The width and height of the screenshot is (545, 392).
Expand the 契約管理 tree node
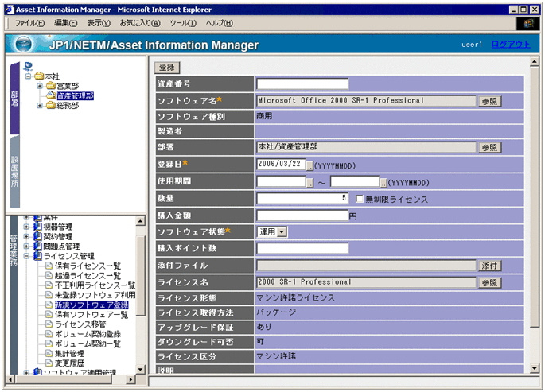[26, 236]
